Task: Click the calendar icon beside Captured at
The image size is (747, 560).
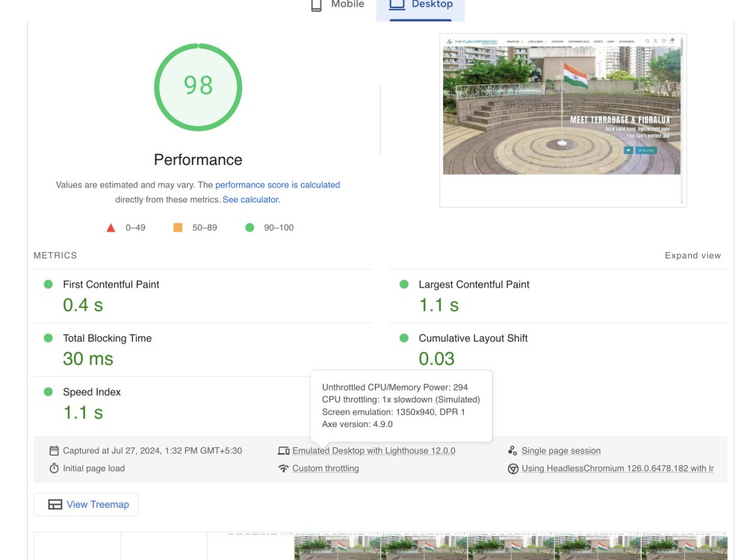Action: (x=54, y=450)
